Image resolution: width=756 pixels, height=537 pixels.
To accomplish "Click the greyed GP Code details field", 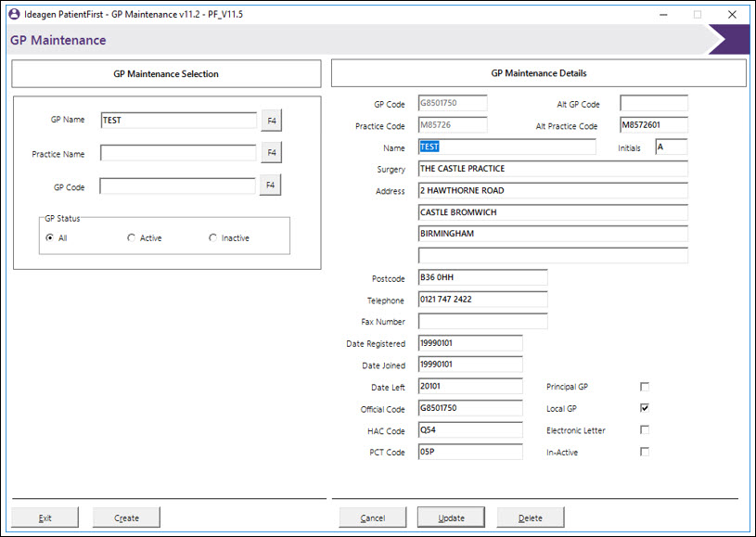I will tap(453, 103).
